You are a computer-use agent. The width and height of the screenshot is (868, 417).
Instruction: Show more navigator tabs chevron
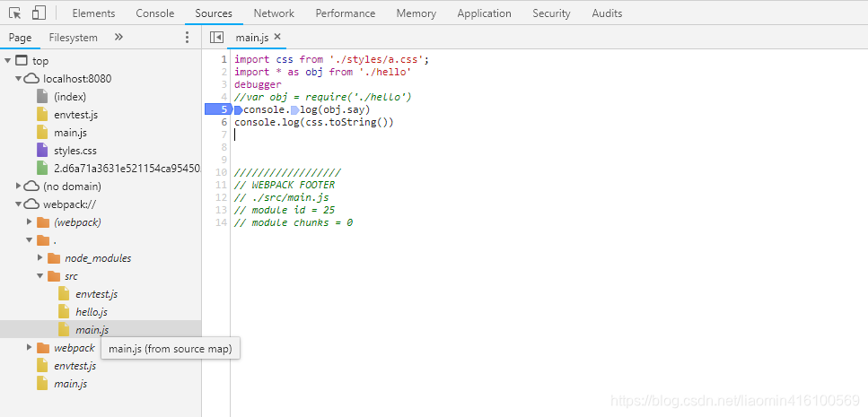click(x=118, y=37)
